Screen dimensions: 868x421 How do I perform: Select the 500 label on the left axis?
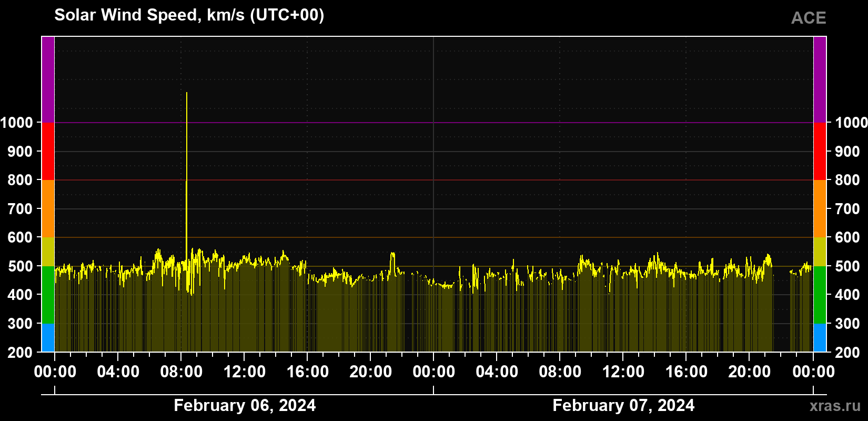20,266
